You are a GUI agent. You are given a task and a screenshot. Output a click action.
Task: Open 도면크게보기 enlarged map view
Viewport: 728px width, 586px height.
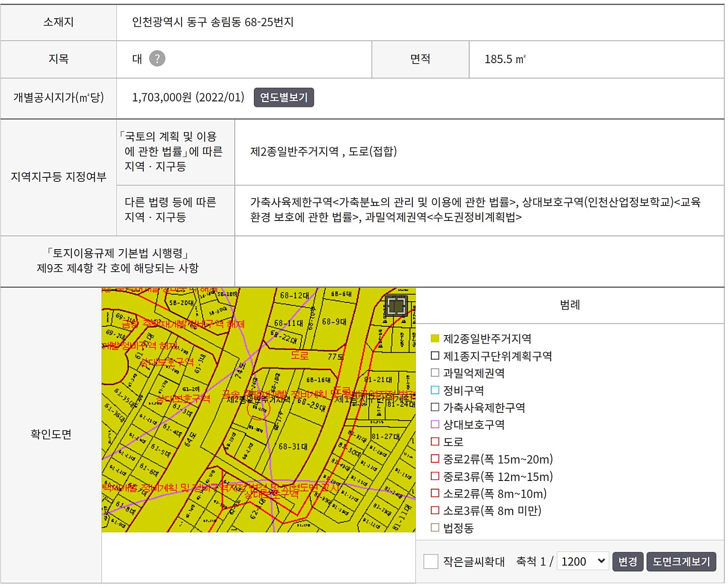pos(681,561)
